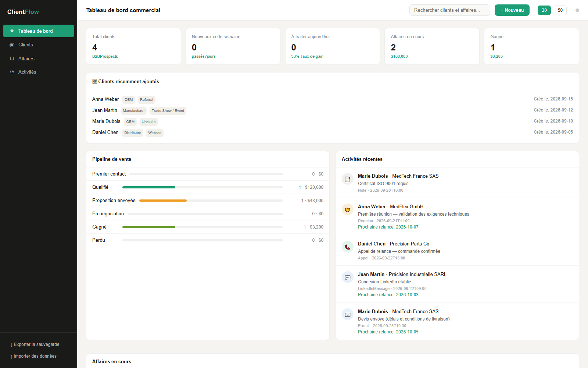Open Anna Weber in recent clients

105,99
